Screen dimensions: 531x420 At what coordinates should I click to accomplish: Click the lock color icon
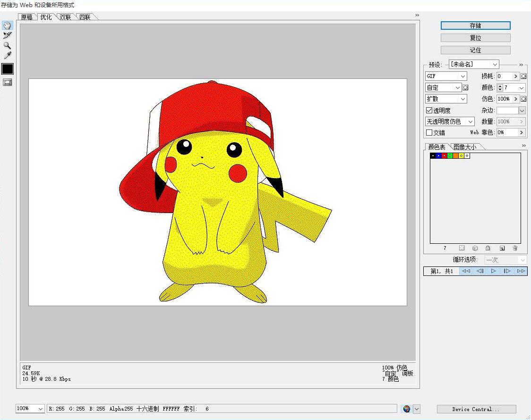pos(488,248)
